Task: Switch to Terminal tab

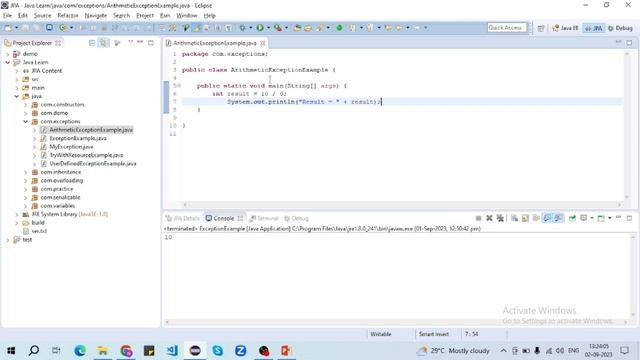Action: pos(264,218)
